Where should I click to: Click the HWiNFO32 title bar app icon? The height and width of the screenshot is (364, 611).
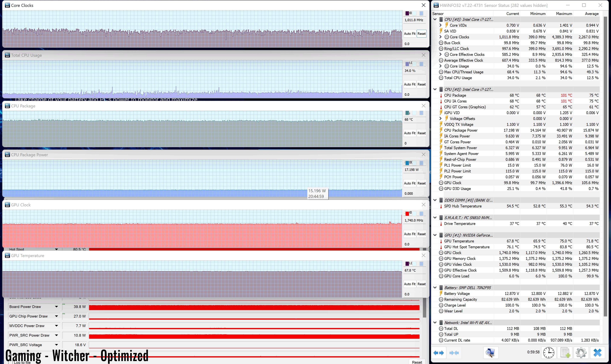(436, 5)
